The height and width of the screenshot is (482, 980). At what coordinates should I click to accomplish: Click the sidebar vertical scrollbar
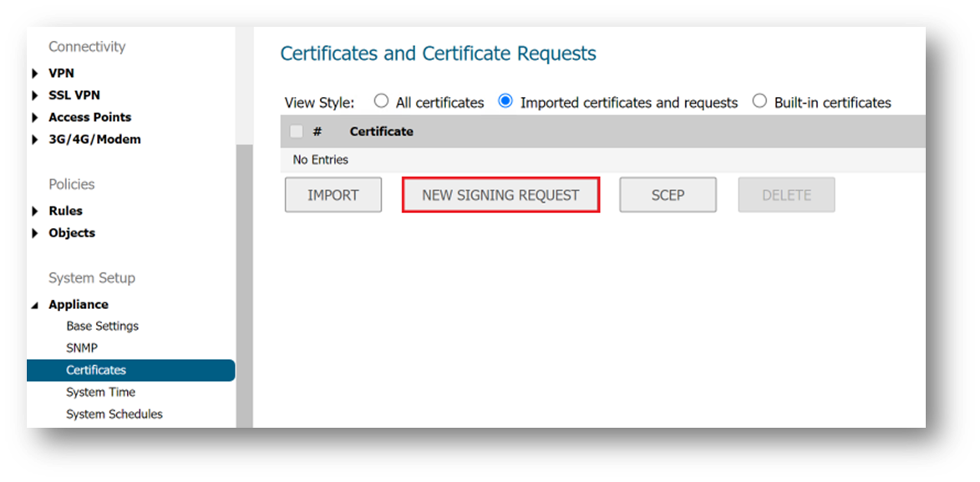point(244,284)
